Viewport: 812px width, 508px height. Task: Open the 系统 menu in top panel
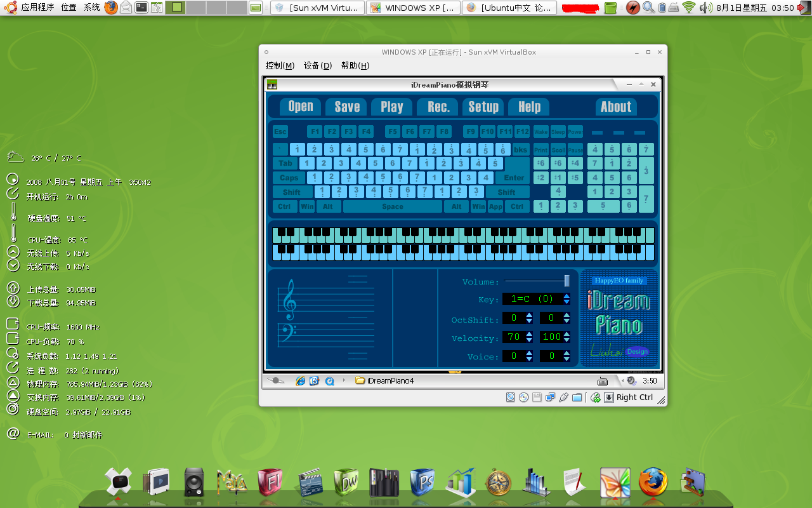pyautogui.click(x=91, y=8)
